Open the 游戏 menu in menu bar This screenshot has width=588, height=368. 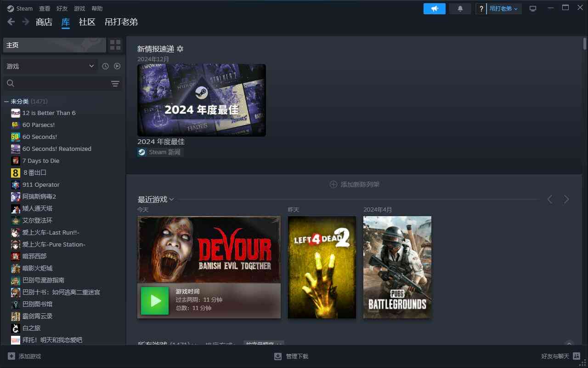79,9
